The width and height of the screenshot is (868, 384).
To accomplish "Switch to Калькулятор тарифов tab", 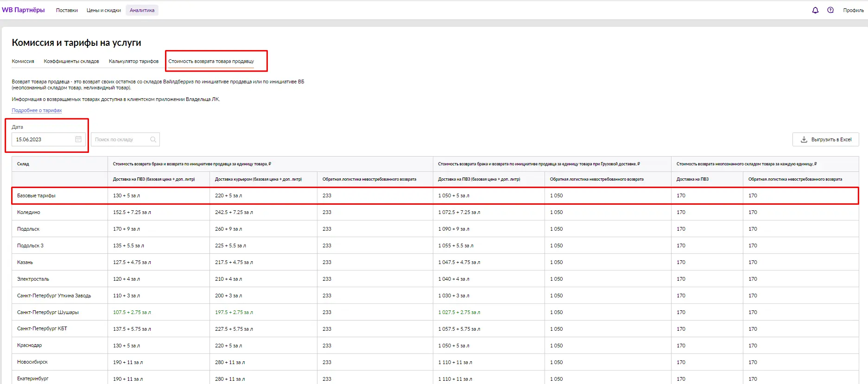I will tap(133, 61).
